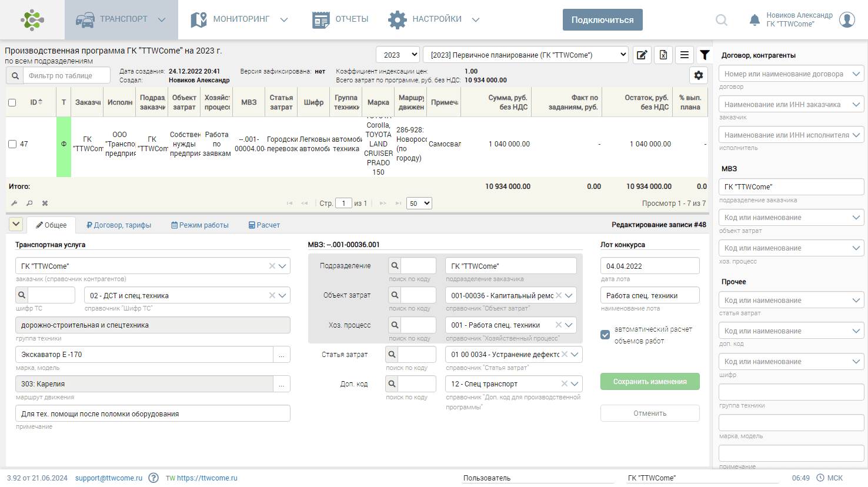The image size is (868, 487).
Task: Expand хоз. процесс filter dropdown
Action: pos(857,248)
